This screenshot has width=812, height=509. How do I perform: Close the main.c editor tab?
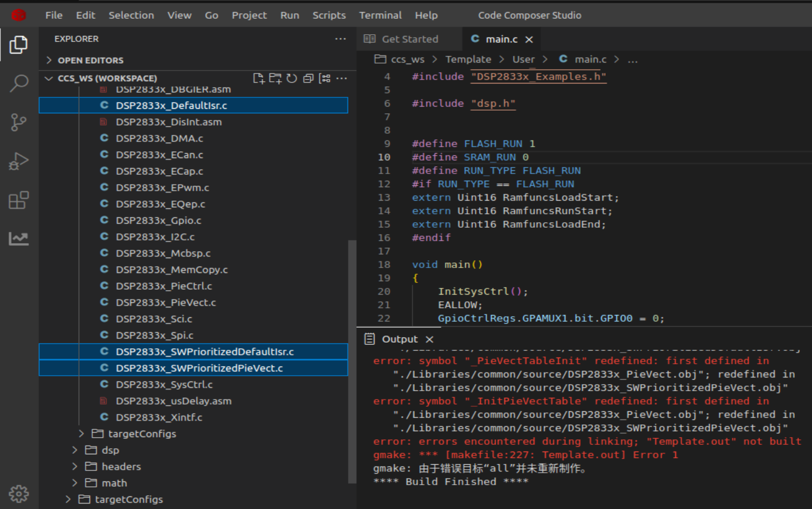click(529, 39)
